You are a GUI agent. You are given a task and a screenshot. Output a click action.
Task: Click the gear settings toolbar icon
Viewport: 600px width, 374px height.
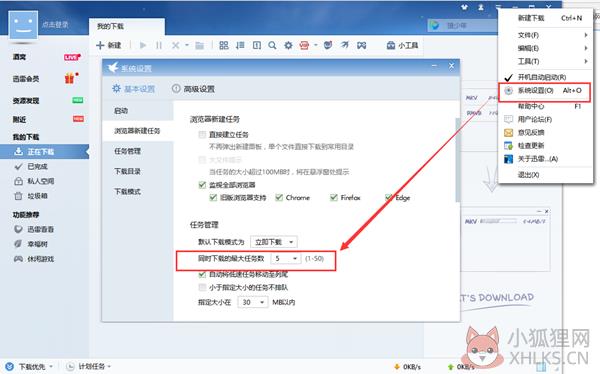click(288, 46)
